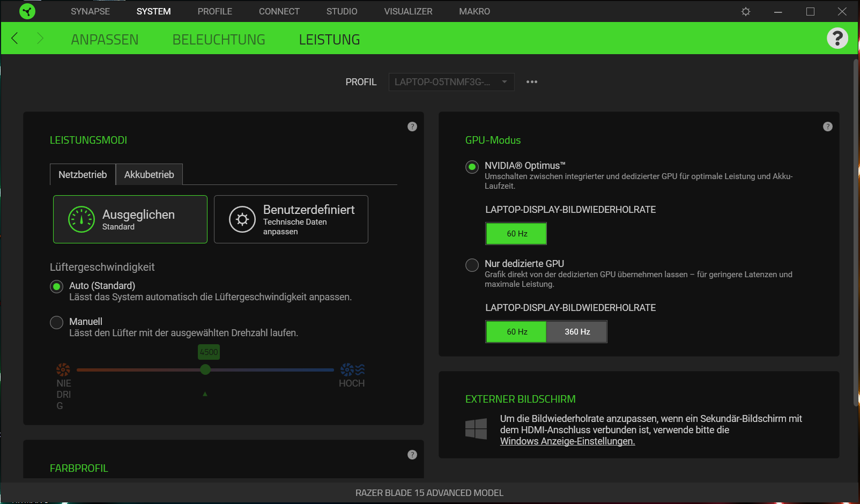
Task: Click the Razer logo icon
Action: tap(27, 11)
